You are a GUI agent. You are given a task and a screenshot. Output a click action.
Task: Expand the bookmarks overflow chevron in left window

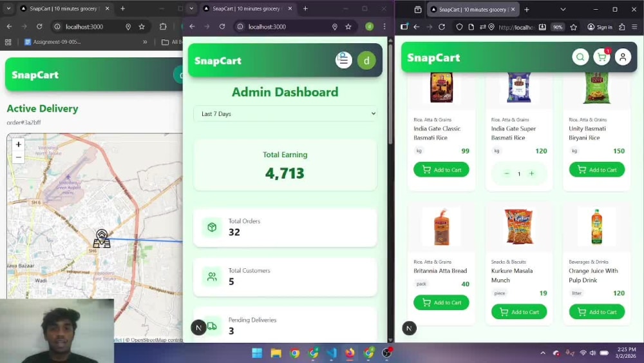pyautogui.click(x=144, y=42)
